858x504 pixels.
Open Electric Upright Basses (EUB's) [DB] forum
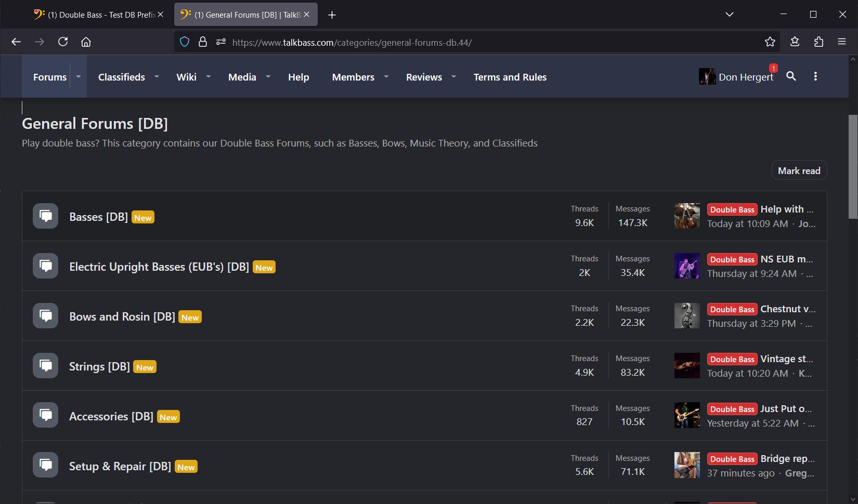(159, 267)
